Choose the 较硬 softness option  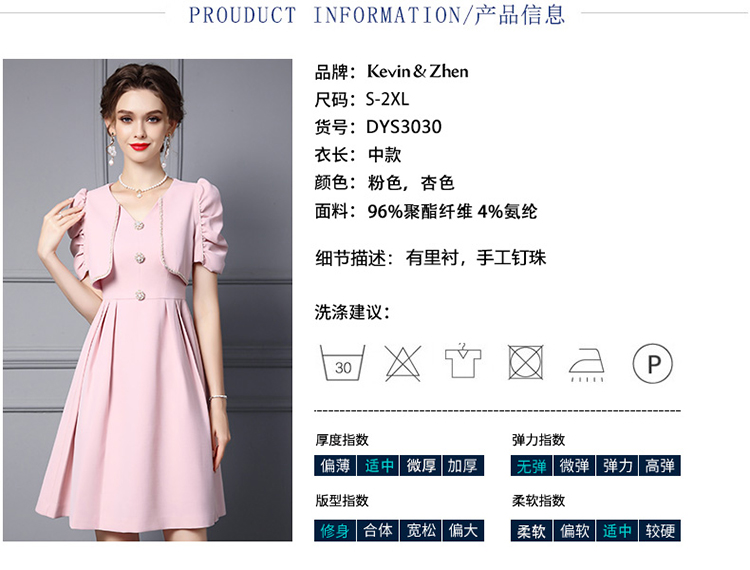click(660, 531)
